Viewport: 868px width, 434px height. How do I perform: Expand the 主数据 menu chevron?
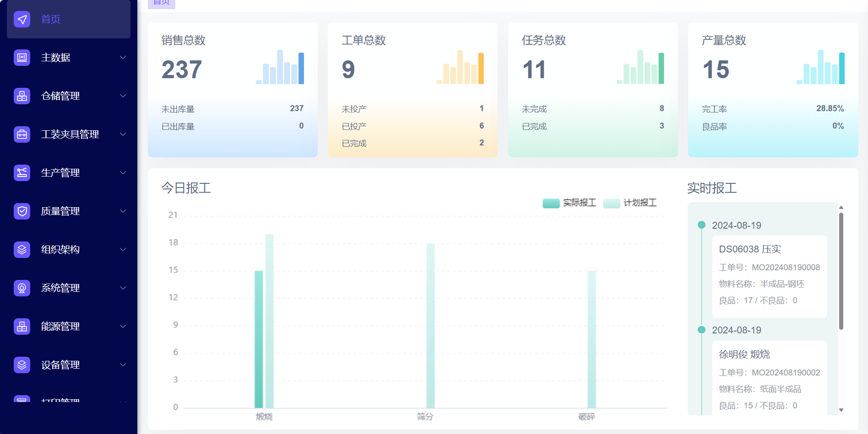(123, 58)
